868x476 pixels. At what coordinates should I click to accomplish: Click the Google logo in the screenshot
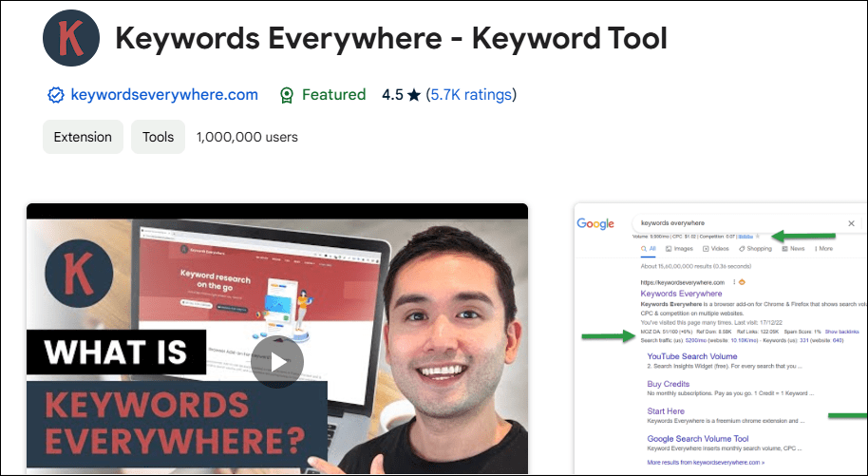point(595,223)
